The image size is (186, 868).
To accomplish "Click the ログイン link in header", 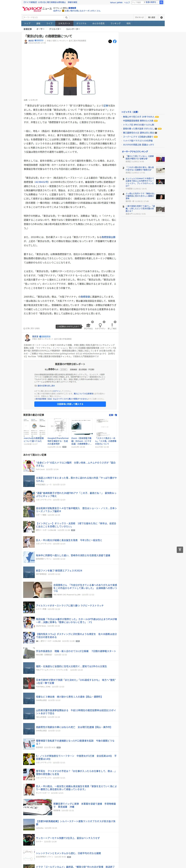I will (57, 11).
